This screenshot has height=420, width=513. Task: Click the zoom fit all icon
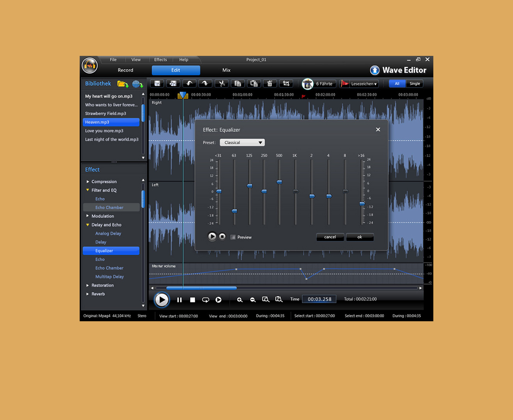[279, 299]
